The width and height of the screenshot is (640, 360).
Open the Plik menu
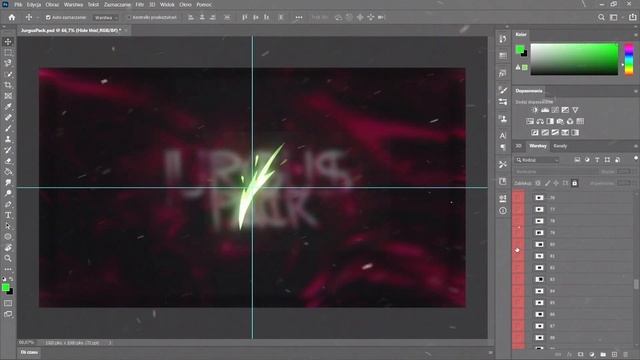(18, 4)
